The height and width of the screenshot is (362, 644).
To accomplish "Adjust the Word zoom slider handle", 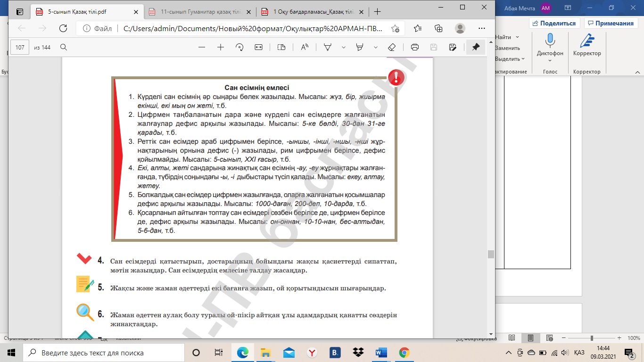I will tap(592, 338).
